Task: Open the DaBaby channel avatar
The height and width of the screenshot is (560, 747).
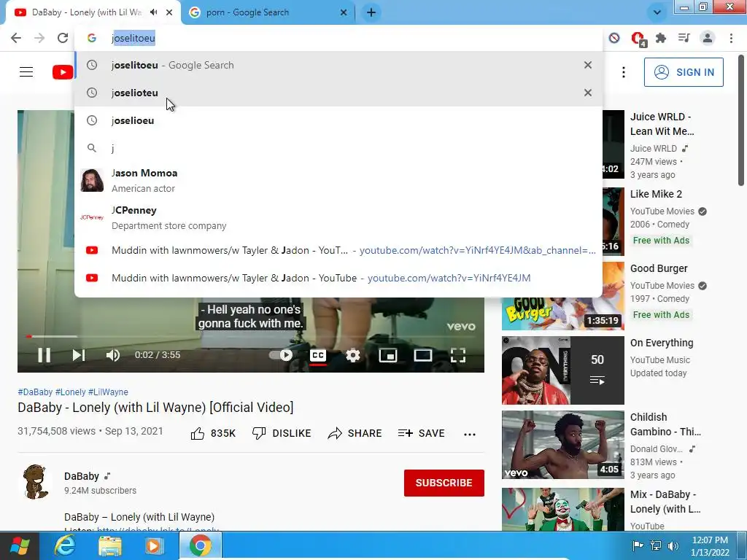Action: pos(34,482)
